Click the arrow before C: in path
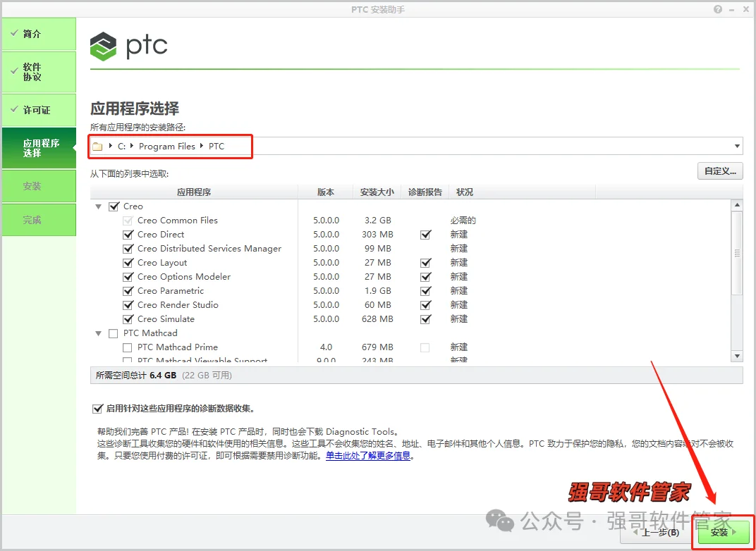756x551 pixels. (111, 146)
